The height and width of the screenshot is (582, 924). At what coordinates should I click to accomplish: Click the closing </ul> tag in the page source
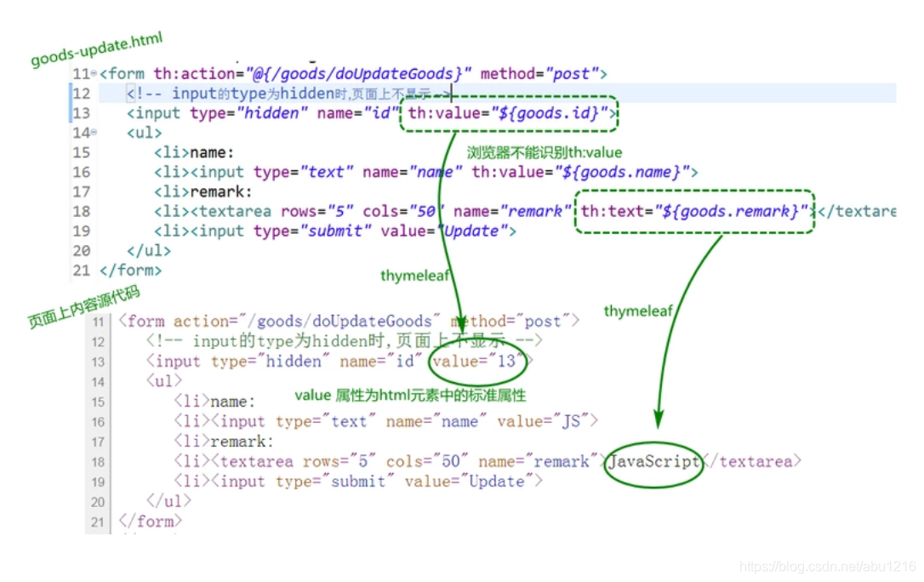coord(168,500)
